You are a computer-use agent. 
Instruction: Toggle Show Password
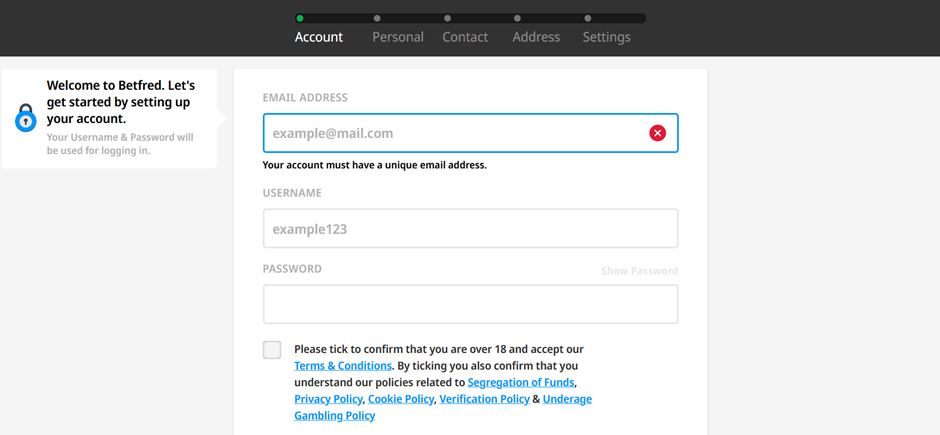[639, 271]
